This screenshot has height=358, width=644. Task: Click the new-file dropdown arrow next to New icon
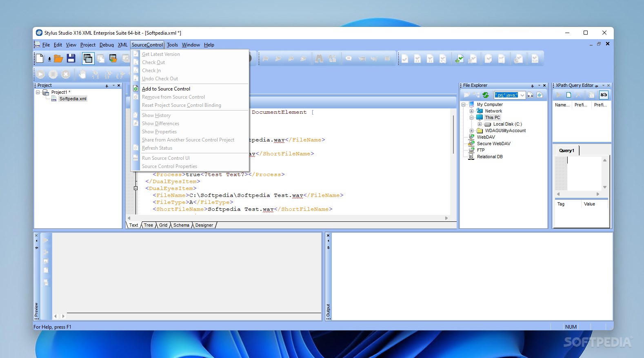(49, 59)
